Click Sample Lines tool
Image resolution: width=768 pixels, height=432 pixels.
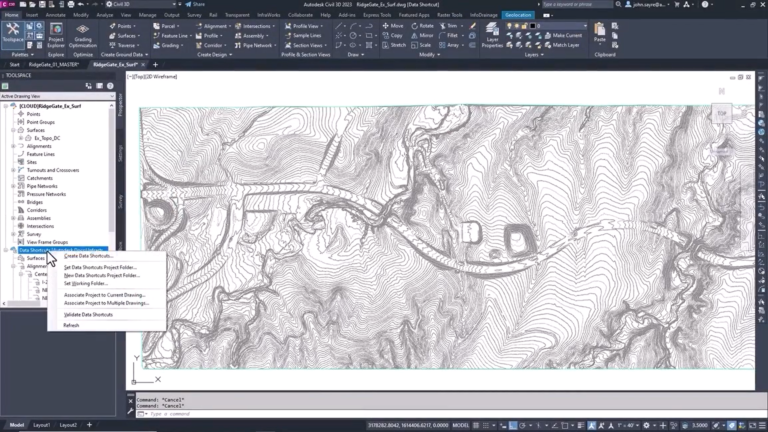(303, 35)
